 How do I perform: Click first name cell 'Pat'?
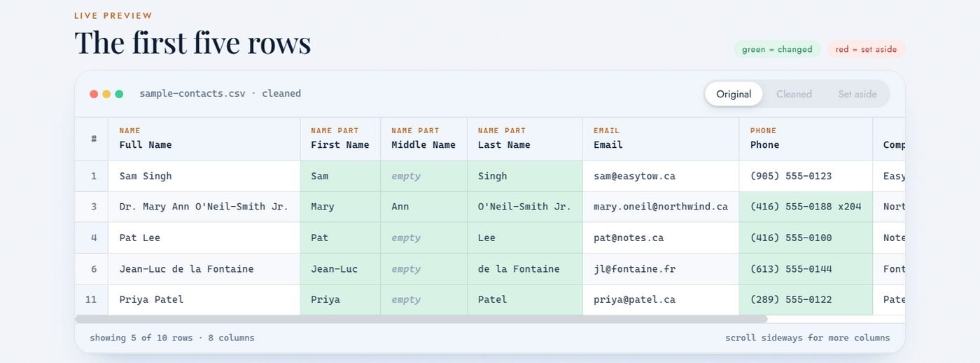click(x=340, y=238)
